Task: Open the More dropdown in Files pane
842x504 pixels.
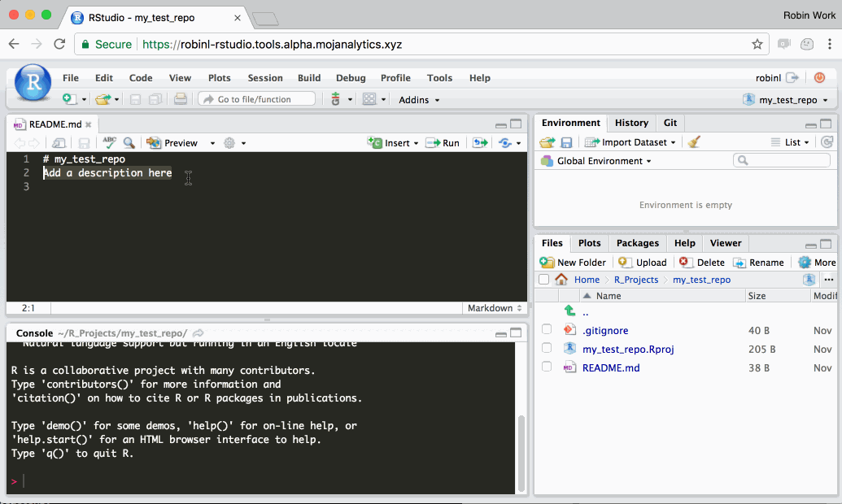Action: click(x=818, y=263)
